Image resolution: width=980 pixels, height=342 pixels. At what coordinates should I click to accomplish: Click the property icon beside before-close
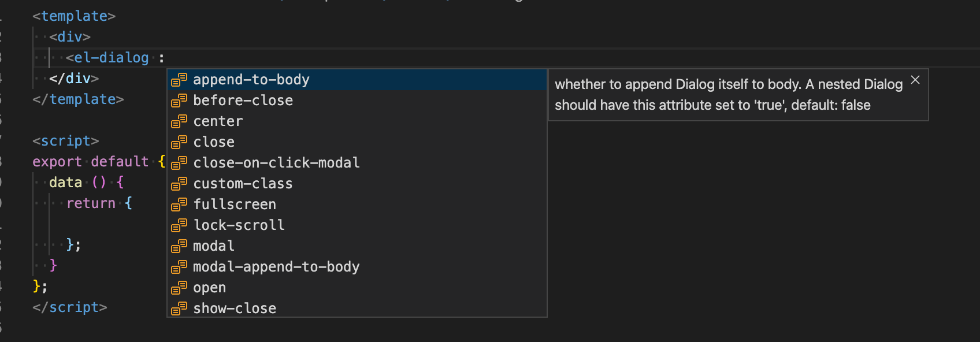tap(179, 101)
